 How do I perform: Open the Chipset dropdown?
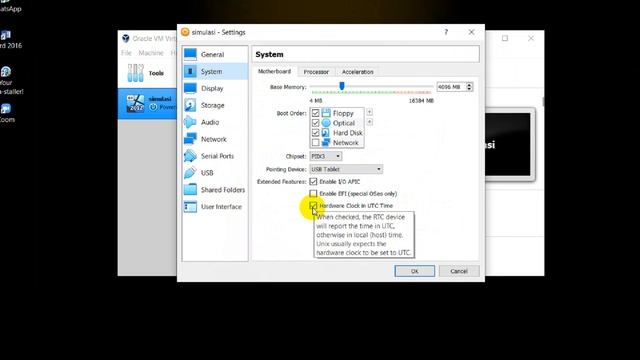[326, 156]
